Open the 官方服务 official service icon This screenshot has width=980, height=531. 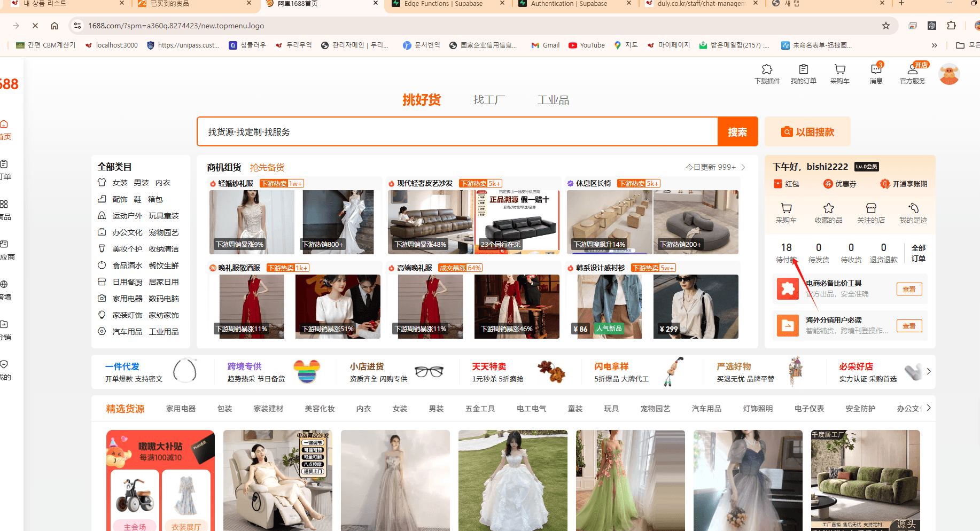coord(912,74)
